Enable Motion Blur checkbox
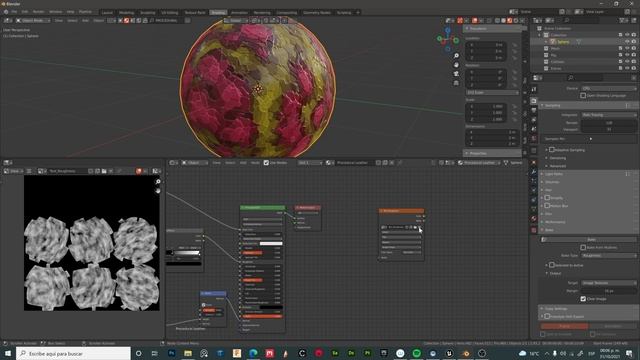The image size is (640, 360). (547, 206)
